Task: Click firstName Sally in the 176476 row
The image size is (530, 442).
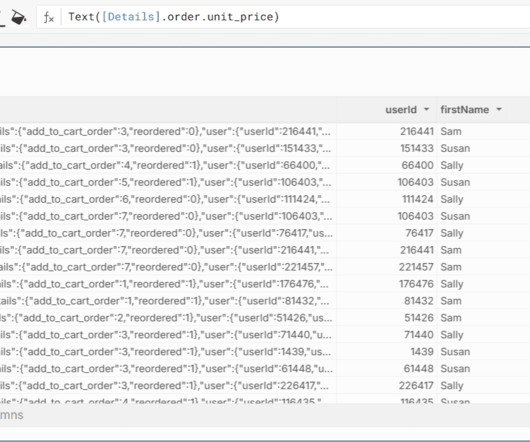Action: pos(452,284)
